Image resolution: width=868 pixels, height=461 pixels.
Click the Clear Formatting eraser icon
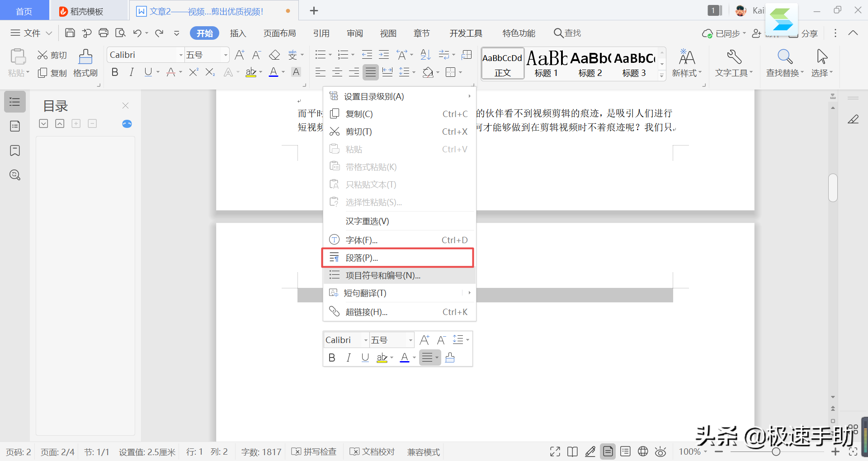[x=274, y=55]
